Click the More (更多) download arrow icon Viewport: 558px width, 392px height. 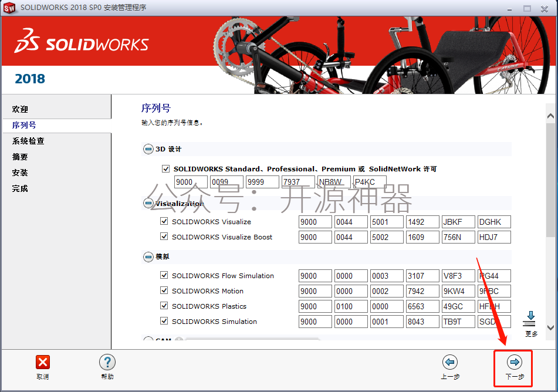pyautogui.click(x=530, y=318)
